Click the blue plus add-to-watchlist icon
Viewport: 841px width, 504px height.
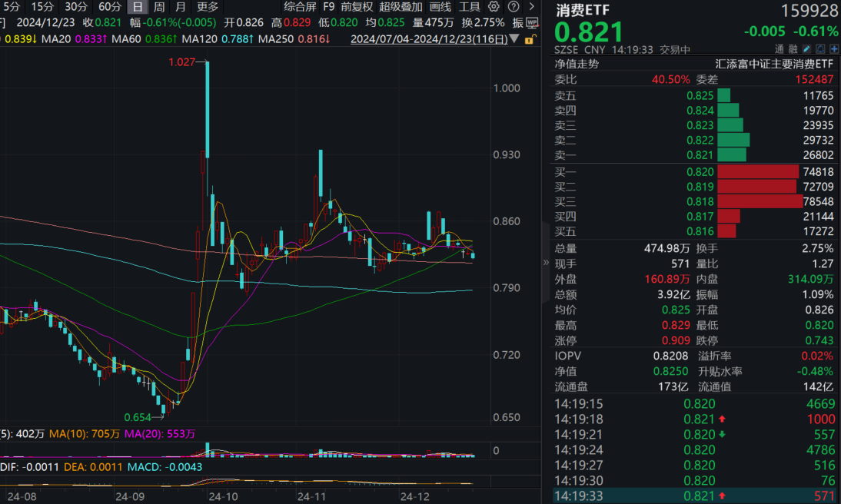pyautogui.click(x=835, y=48)
